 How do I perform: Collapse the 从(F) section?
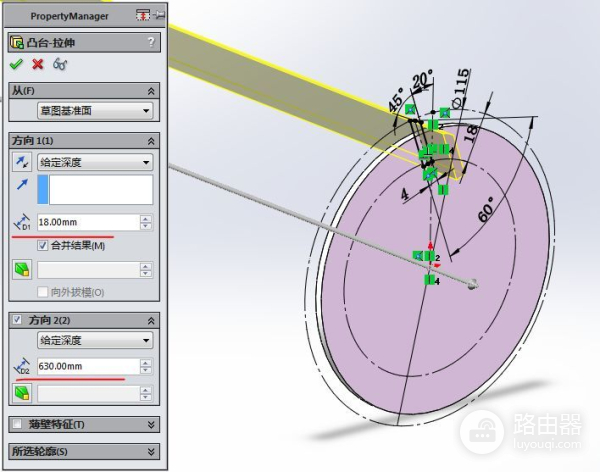pos(151,90)
